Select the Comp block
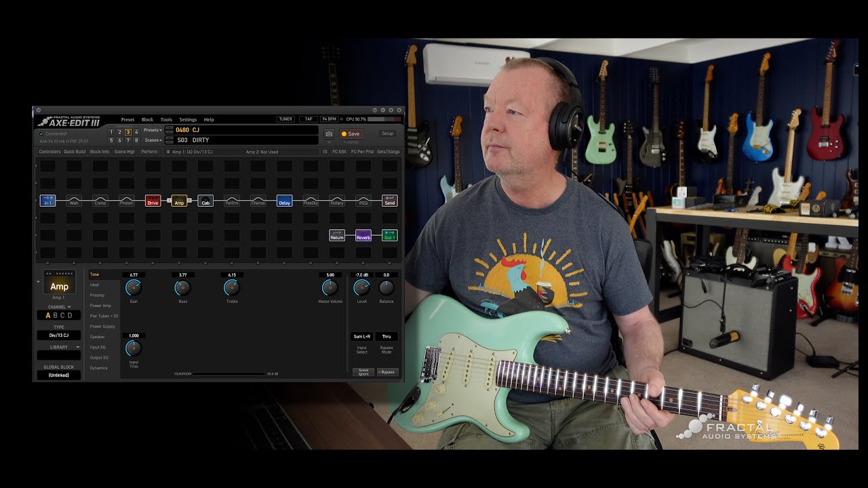The width and height of the screenshot is (868, 488). coord(100,201)
